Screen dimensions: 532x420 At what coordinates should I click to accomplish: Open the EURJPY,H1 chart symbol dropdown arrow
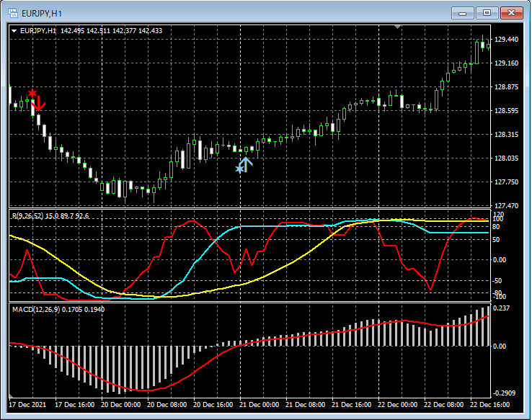(14, 30)
